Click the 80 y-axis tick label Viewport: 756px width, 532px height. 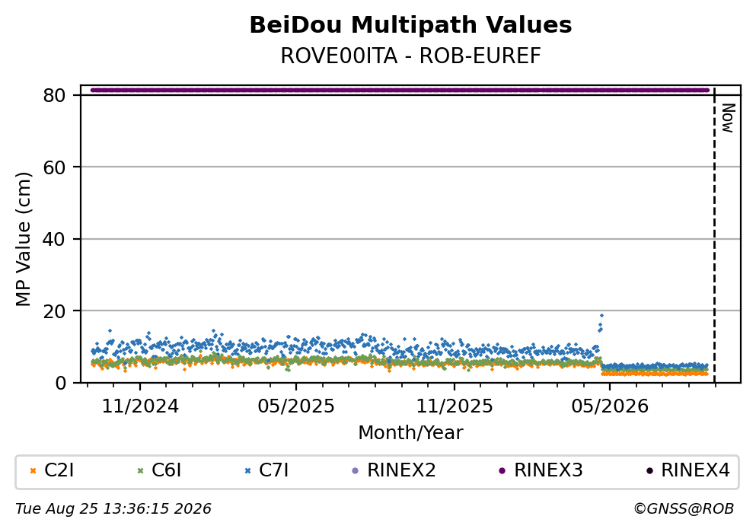click(54, 95)
